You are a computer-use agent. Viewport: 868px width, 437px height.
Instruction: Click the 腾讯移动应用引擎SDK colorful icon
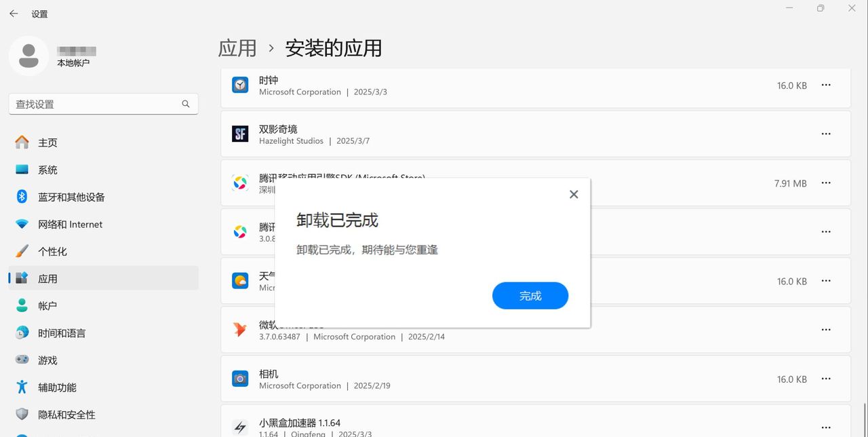point(239,183)
